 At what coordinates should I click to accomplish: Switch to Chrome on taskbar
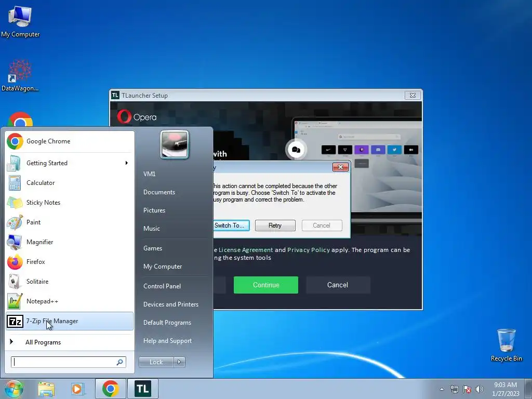click(110, 389)
